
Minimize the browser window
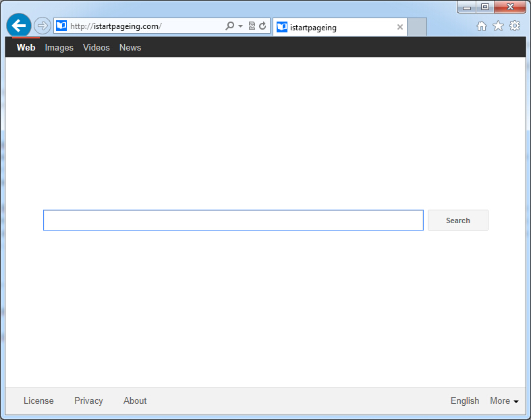point(467,7)
